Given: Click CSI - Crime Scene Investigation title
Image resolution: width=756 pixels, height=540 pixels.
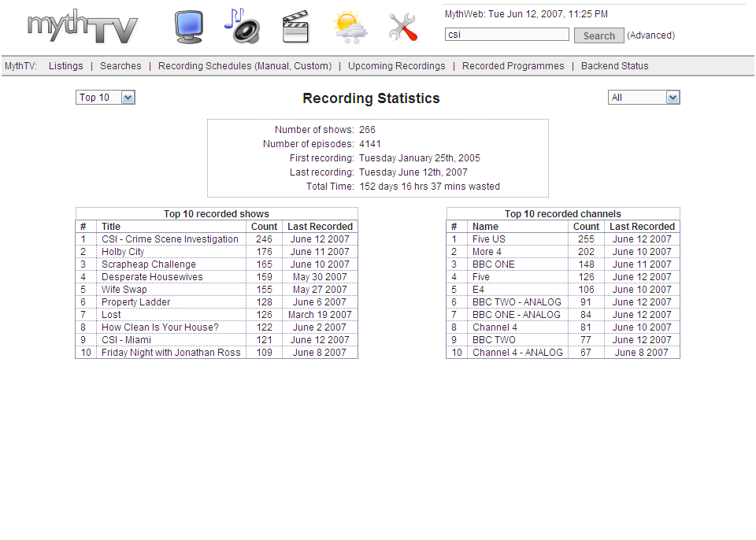Looking at the screenshot, I should [x=170, y=239].
